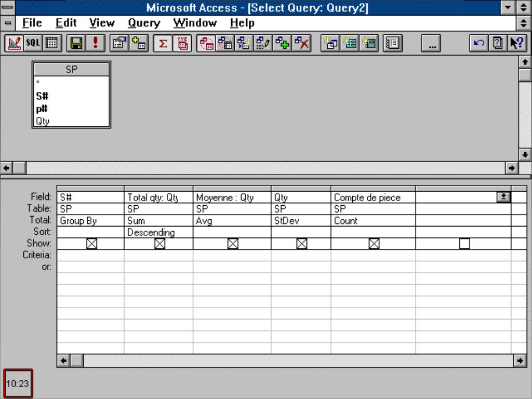Screen dimensions: 532x399
Task: Click the 'Sum' total cell
Action: (158, 220)
